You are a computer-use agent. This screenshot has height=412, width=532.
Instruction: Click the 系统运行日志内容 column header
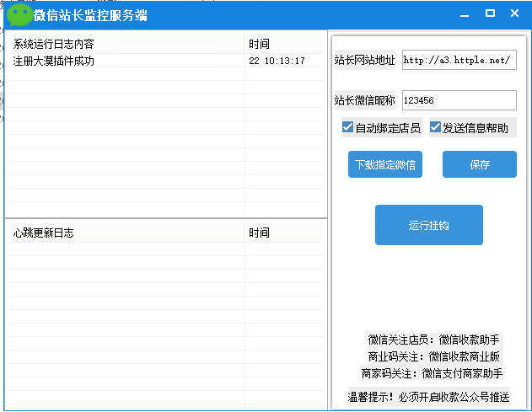click(126, 44)
